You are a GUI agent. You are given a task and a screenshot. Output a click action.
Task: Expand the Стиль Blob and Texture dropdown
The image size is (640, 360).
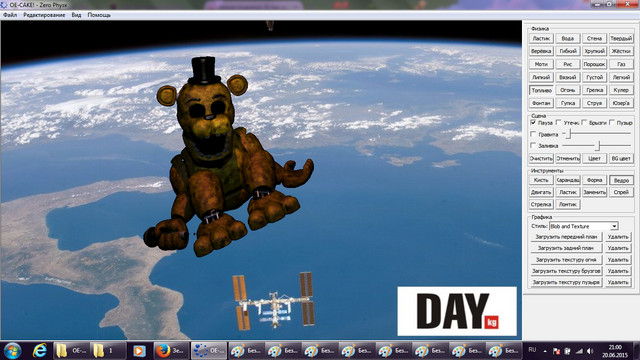point(614,226)
